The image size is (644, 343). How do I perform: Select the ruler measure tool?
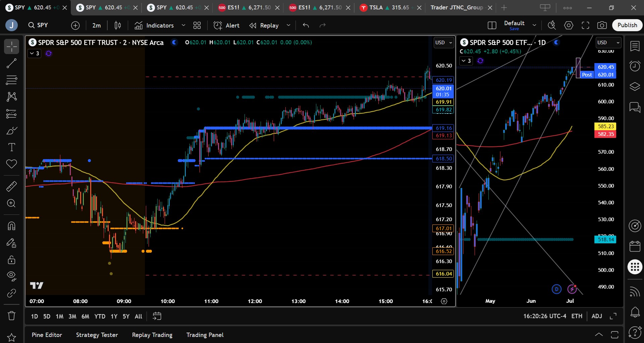(x=11, y=186)
